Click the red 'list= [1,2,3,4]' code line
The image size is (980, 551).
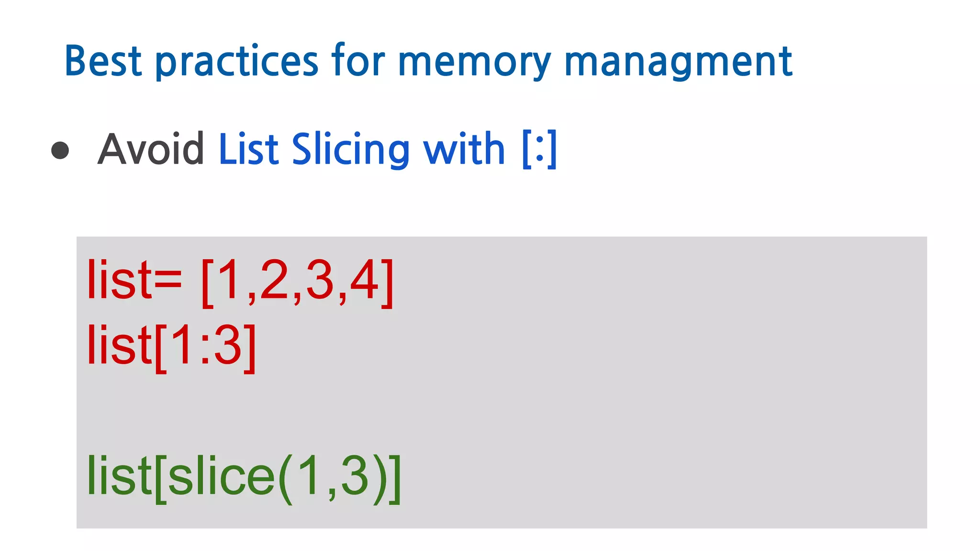click(240, 282)
